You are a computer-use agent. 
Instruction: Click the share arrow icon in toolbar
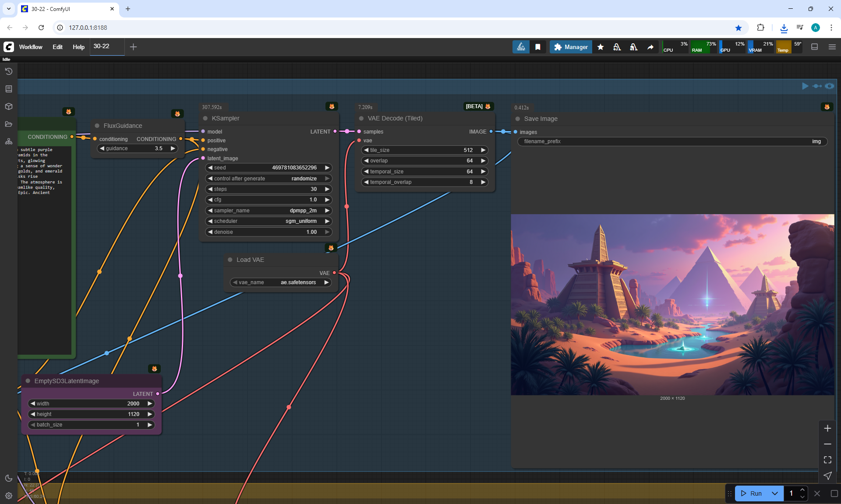tap(650, 47)
